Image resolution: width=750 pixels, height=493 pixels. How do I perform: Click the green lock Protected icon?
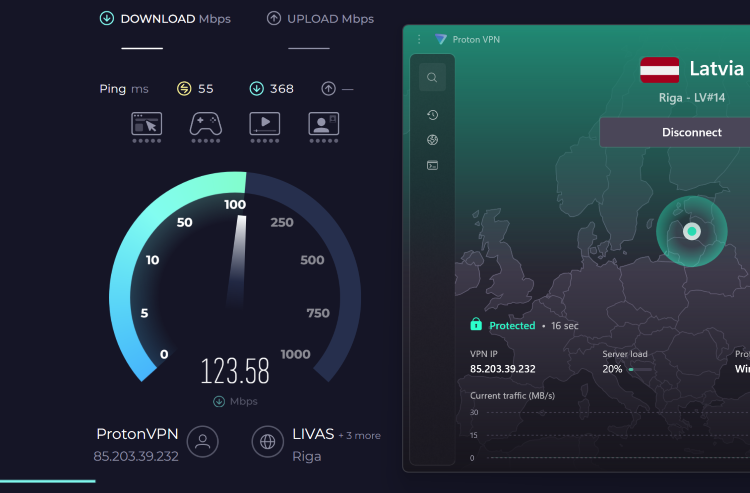click(476, 325)
